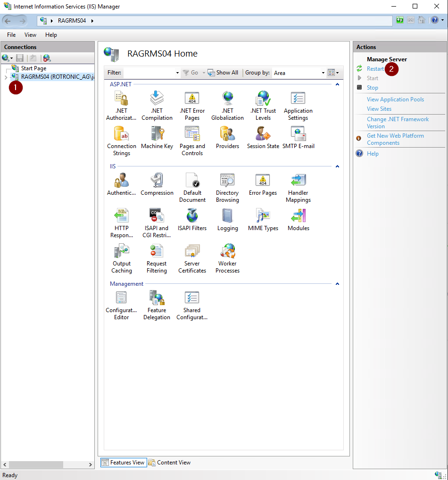Click Create New Connection globe icon
This screenshot has width=448, height=480.
pos(6,58)
